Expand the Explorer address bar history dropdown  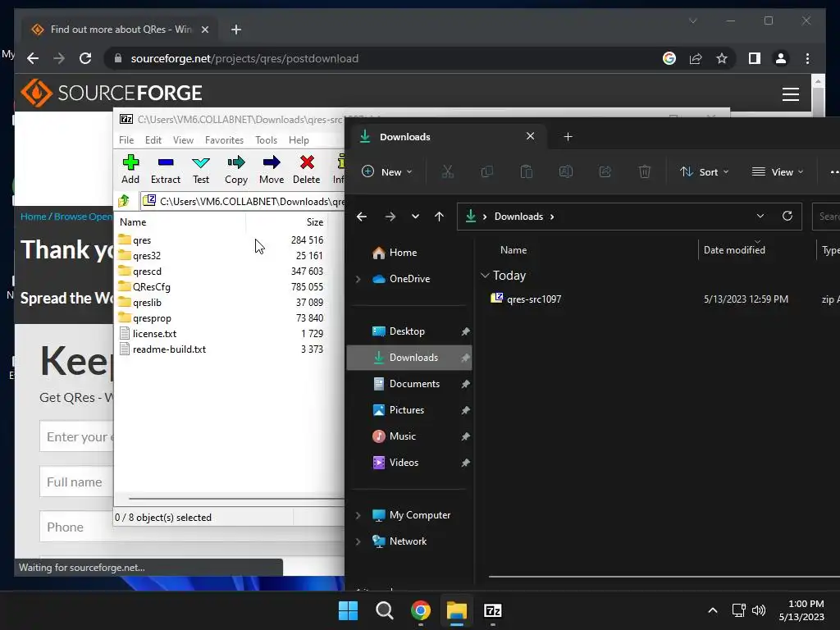click(760, 216)
